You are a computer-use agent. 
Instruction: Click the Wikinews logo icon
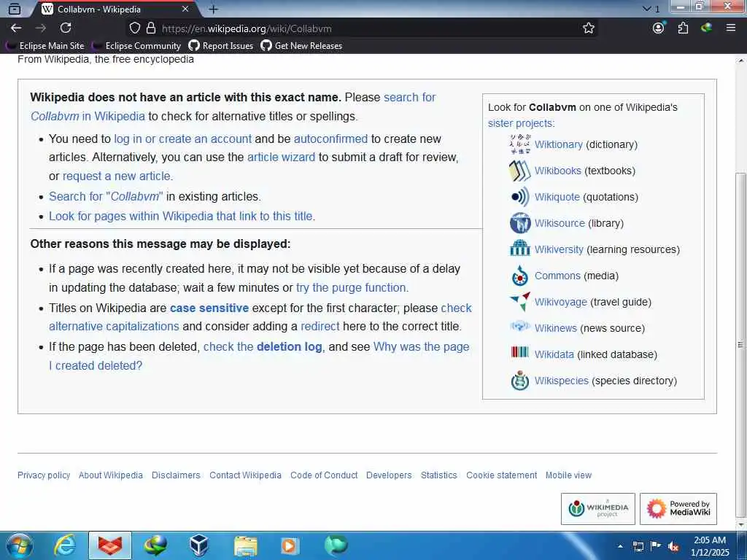519,327
